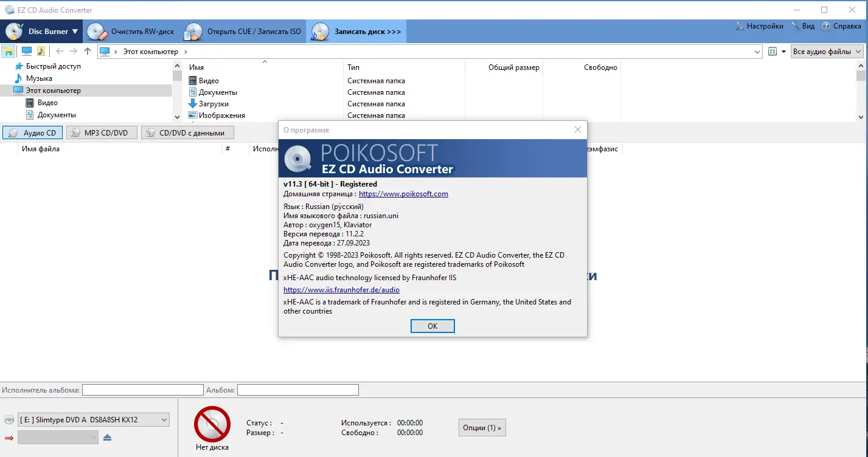Open the Открыть CUE / Записать ISO tool

click(243, 31)
